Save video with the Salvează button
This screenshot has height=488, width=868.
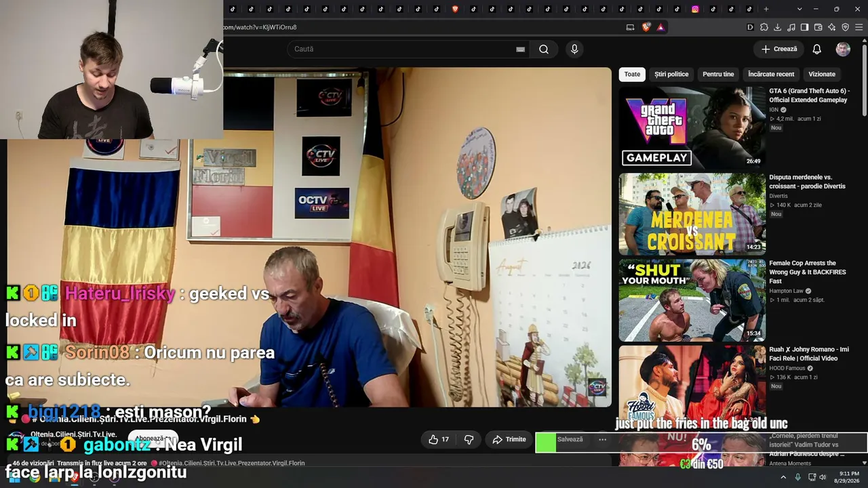pyautogui.click(x=563, y=439)
